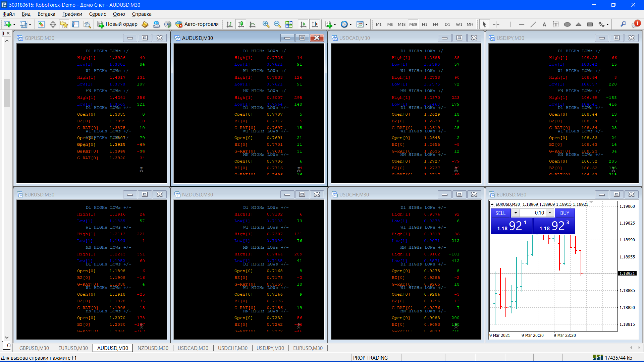Select the Crosshair cursor tool

point(496,24)
